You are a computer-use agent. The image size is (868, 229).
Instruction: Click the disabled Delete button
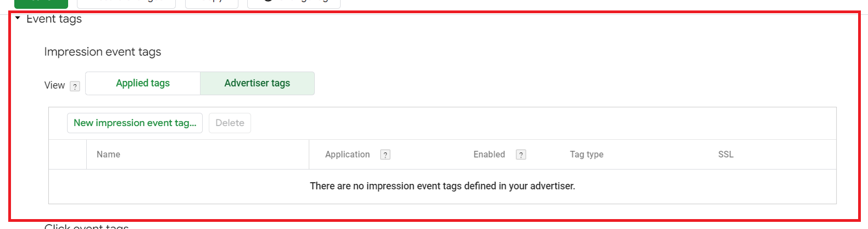[x=230, y=123]
